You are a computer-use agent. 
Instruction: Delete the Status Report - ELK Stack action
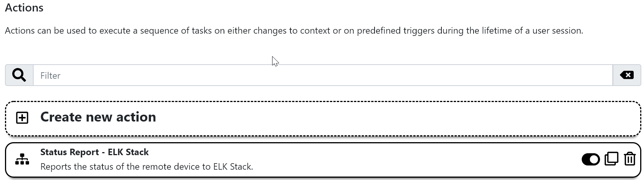(629, 159)
